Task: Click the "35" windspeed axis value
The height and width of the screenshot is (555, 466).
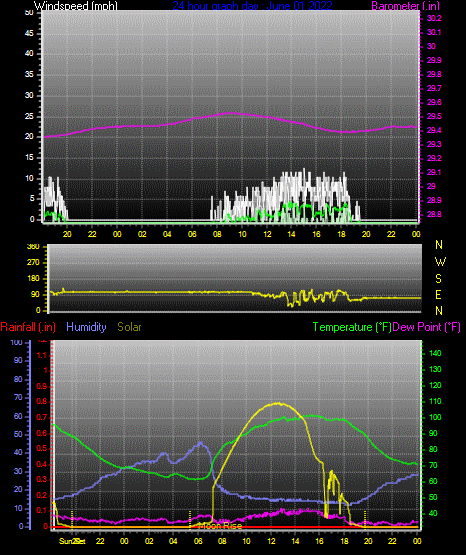Action: 29,75
